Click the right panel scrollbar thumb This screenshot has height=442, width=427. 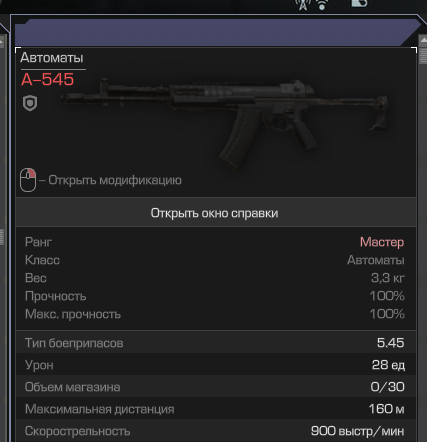[423, 55]
